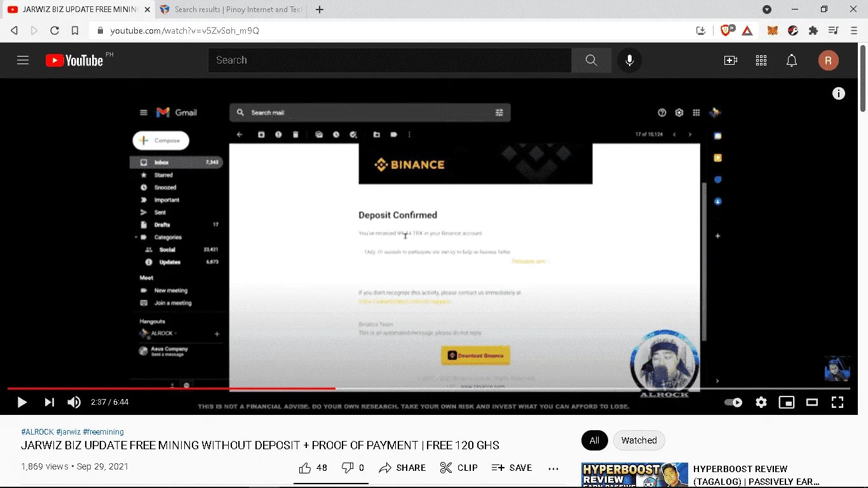Like the video with thumbs up
868x488 pixels.
point(313,468)
